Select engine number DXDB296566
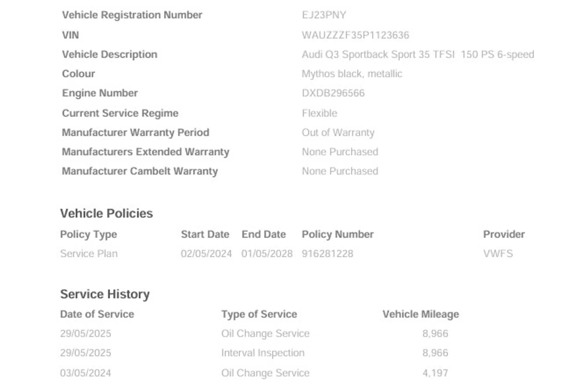Screen dimensions: 588x392 click(333, 93)
